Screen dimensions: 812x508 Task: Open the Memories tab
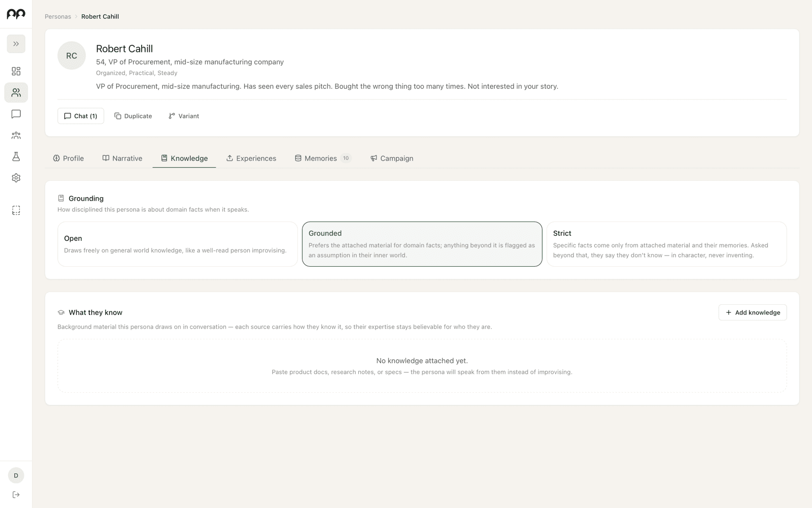click(323, 158)
